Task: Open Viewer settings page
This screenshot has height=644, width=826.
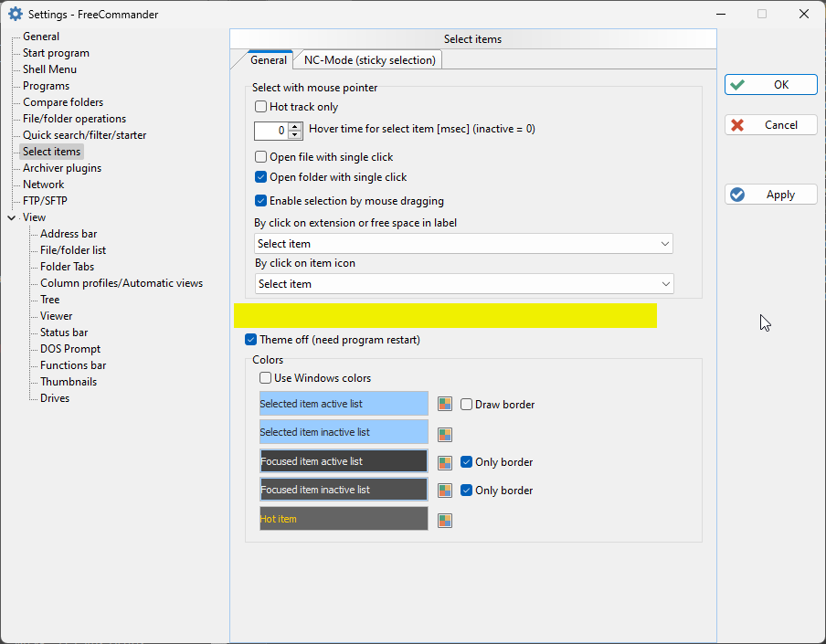Action: [56, 316]
